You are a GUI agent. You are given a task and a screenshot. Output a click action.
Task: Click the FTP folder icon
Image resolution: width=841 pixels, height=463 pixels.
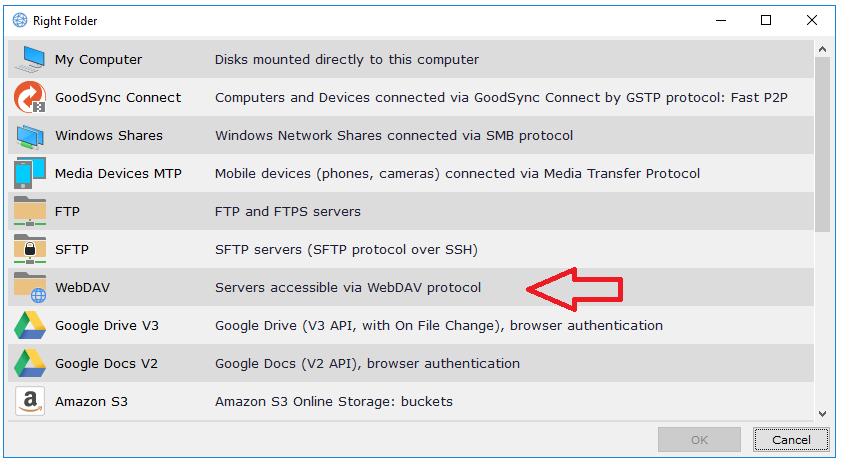coord(30,212)
